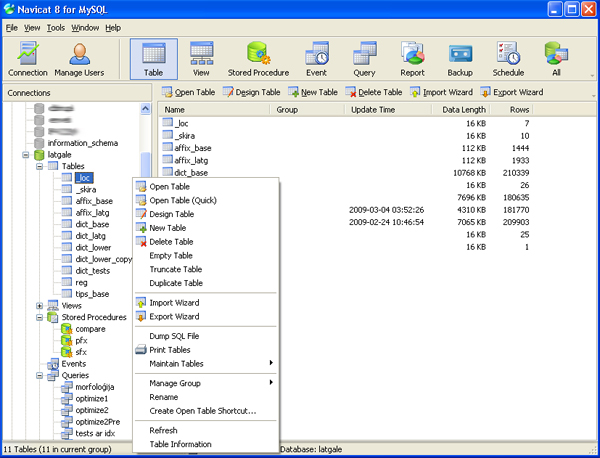Viewport: 600px width, 458px height.
Task: Collapse the Queries tree node
Action: click(x=39, y=375)
